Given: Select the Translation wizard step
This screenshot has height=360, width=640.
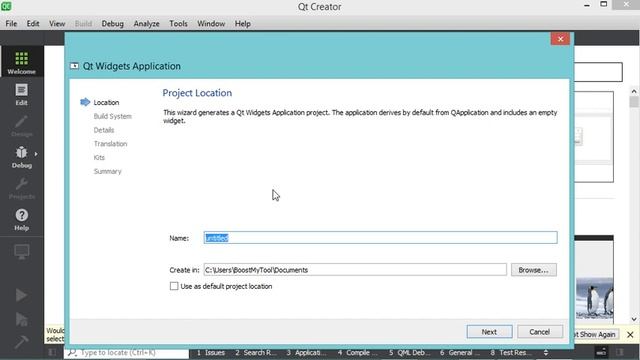Looking at the screenshot, I should click(110, 144).
